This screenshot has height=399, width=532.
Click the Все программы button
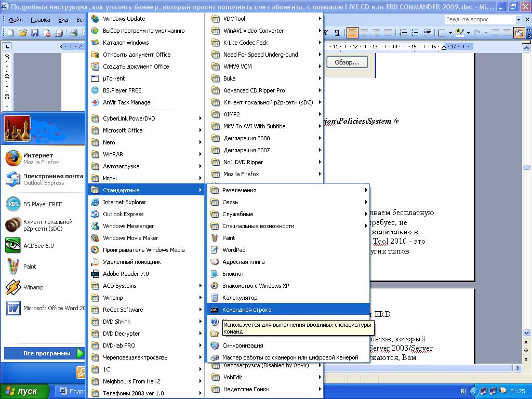pyautogui.click(x=44, y=353)
